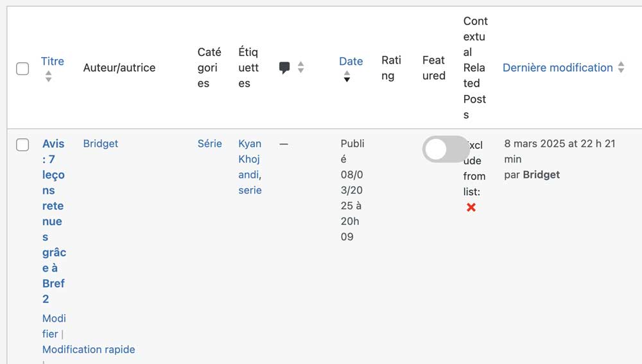Click Modifier action under post title
This screenshot has height=364, width=642.
tap(54, 326)
